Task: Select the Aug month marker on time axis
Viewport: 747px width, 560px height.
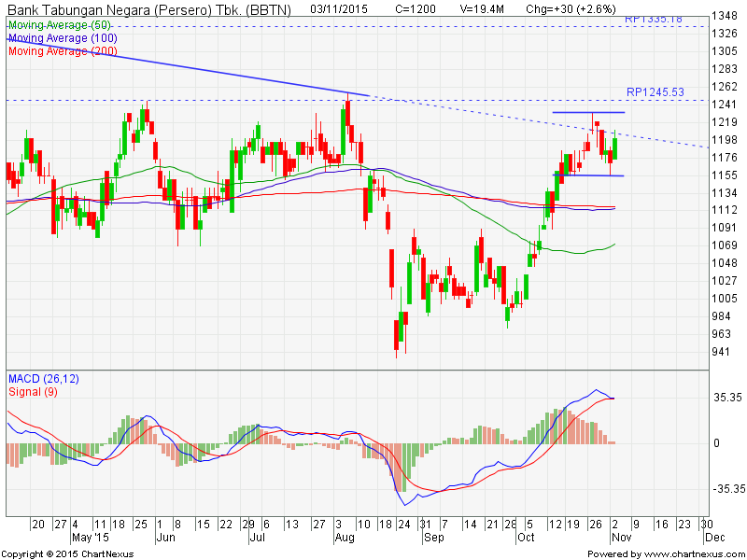Action: [345, 539]
